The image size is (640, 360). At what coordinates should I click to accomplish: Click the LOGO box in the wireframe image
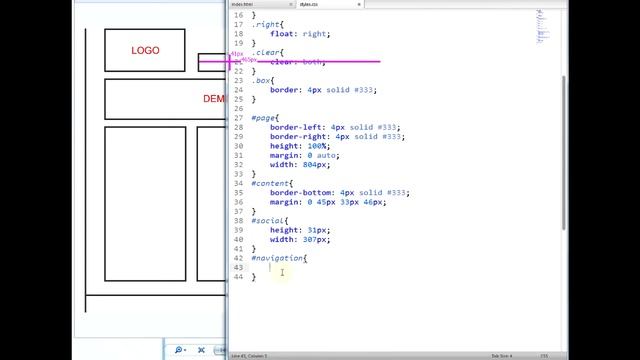coord(145,50)
